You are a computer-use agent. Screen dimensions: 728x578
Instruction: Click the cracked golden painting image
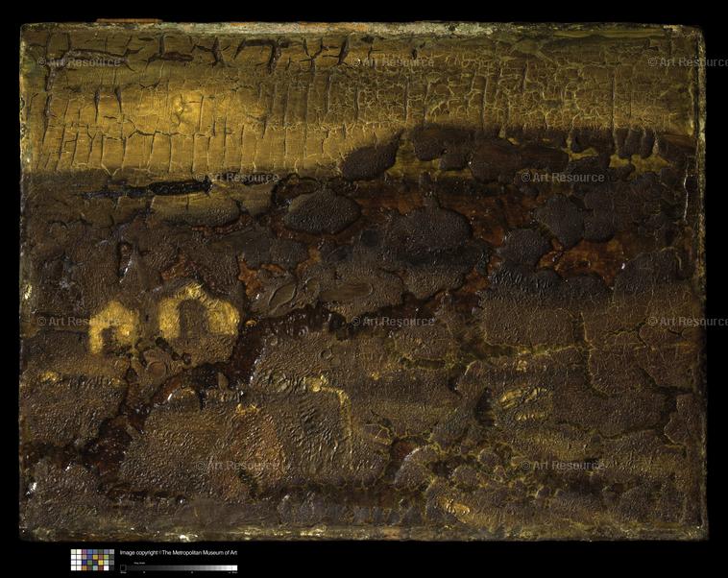coord(363,281)
